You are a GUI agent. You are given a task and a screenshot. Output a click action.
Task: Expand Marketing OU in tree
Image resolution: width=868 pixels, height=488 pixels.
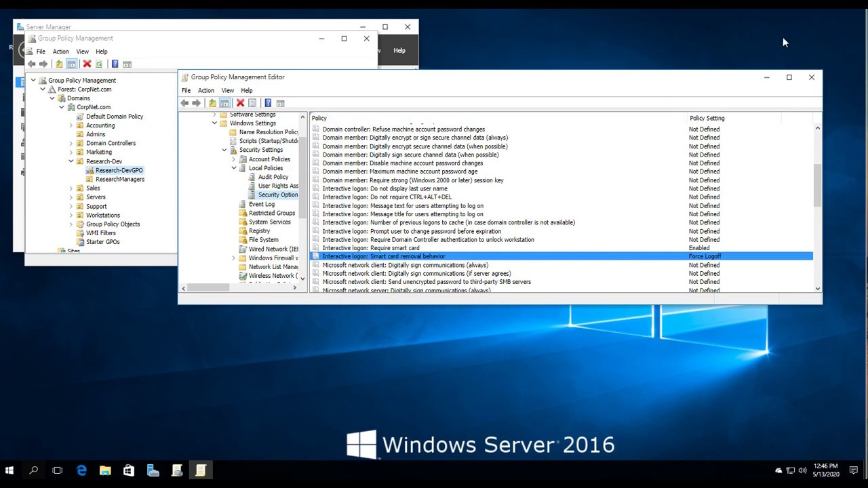coord(71,152)
